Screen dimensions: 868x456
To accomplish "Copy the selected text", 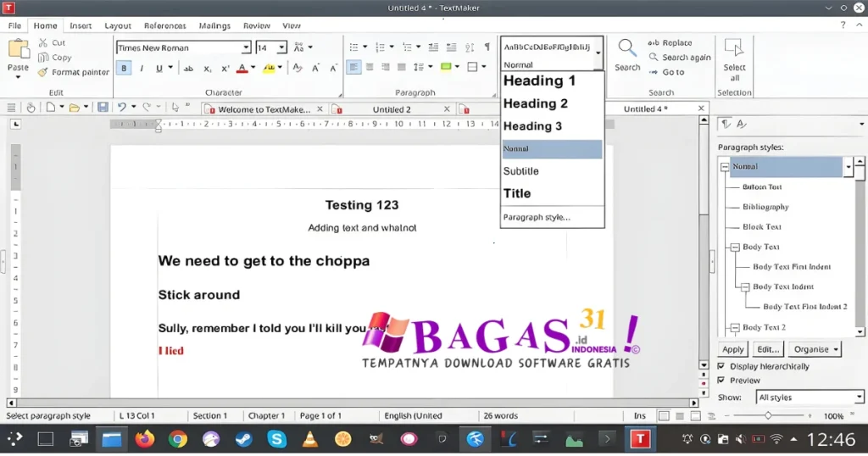I will pos(54,58).
